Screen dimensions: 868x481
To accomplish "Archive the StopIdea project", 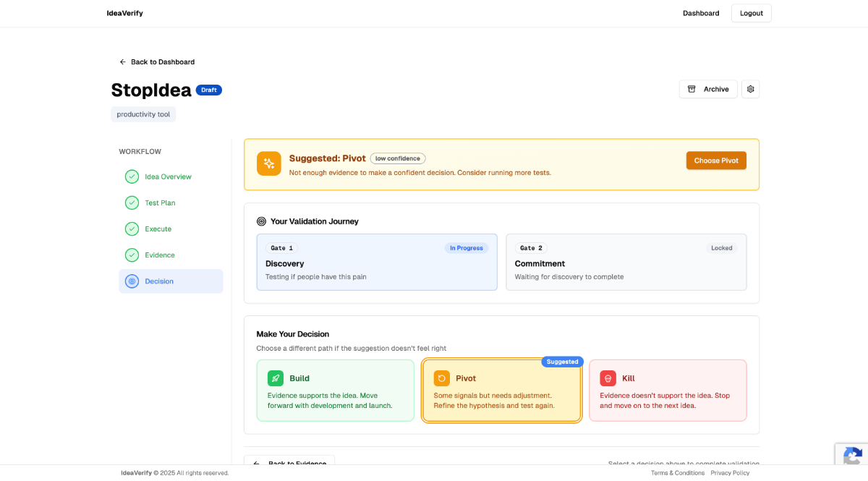I will 708,89.
